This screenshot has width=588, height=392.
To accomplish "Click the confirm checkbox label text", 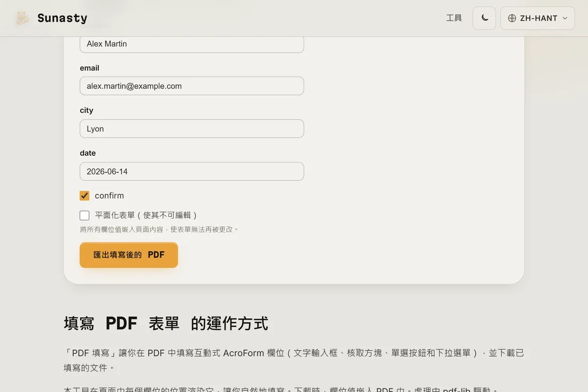I will click(109, 195).
